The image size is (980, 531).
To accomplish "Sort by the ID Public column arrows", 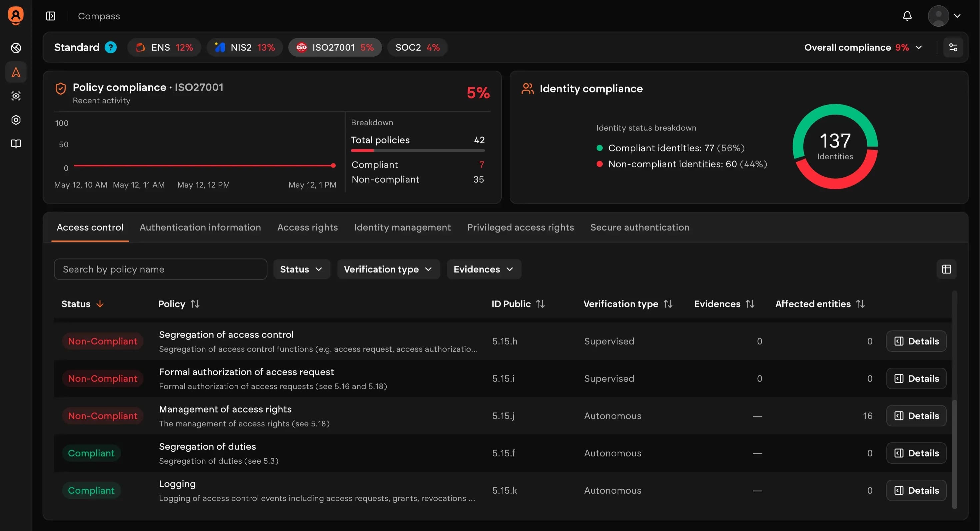I will [540, 304].
